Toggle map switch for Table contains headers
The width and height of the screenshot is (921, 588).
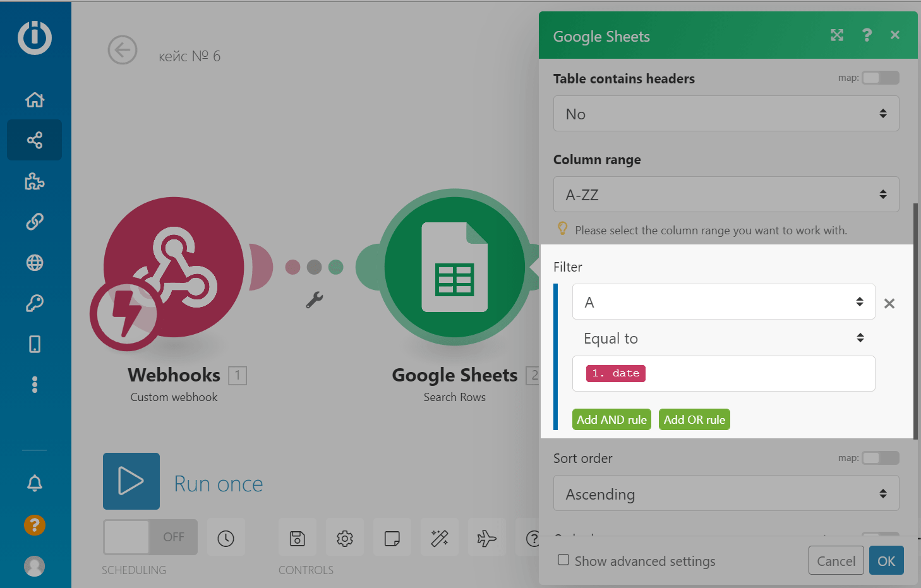point(880,78)
